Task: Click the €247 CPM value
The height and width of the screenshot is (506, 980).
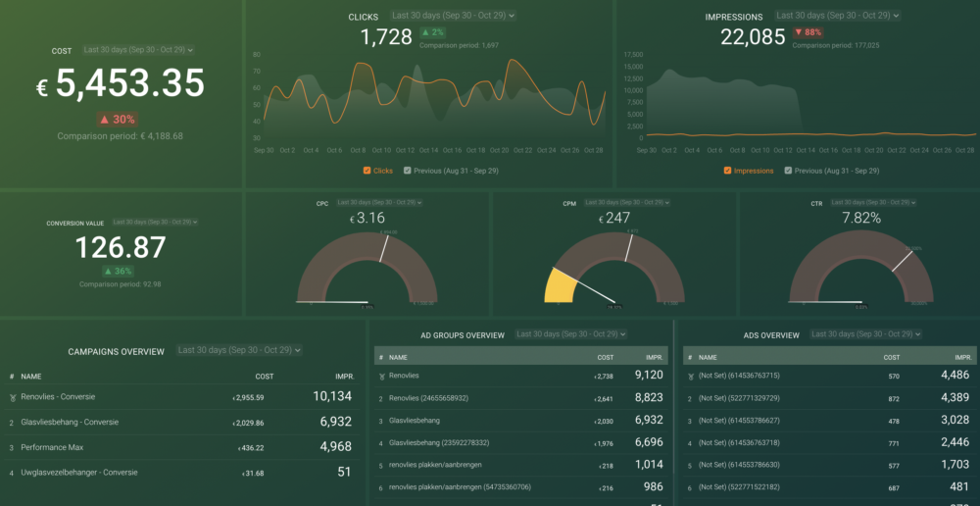Action: click(614, 219)
